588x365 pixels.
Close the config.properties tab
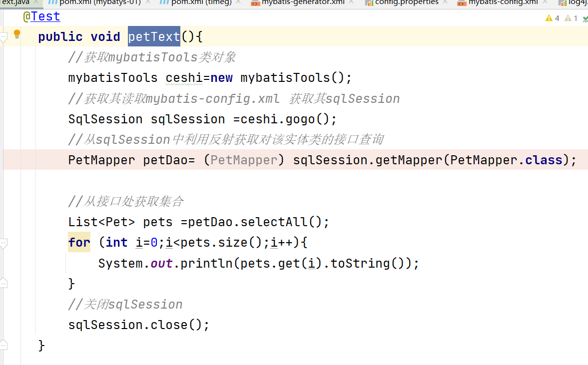point(446,2)
